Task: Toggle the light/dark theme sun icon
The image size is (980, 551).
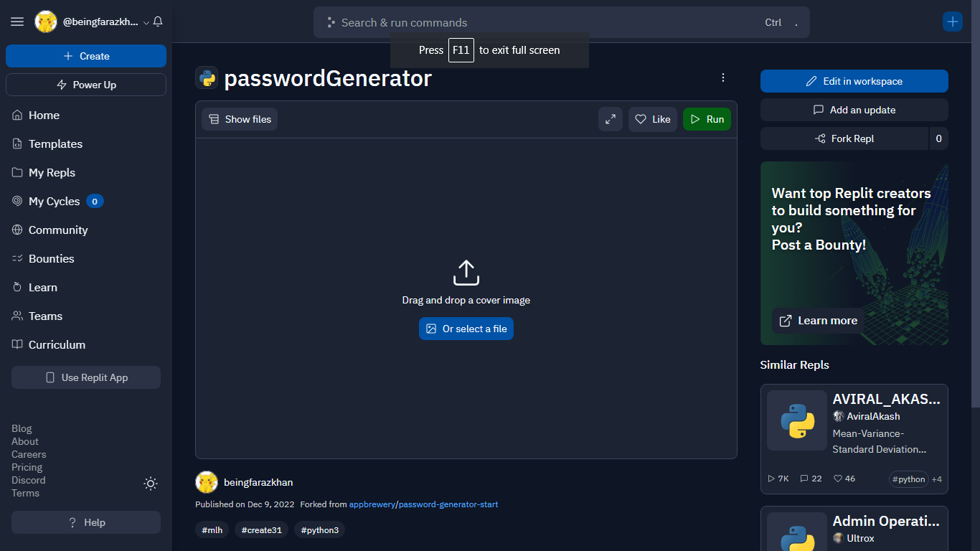Action: click(x=151, y=484)
